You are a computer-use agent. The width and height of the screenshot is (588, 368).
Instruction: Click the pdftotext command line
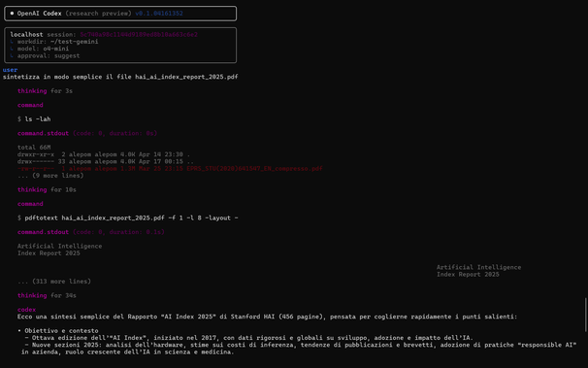tap(128, 217)
